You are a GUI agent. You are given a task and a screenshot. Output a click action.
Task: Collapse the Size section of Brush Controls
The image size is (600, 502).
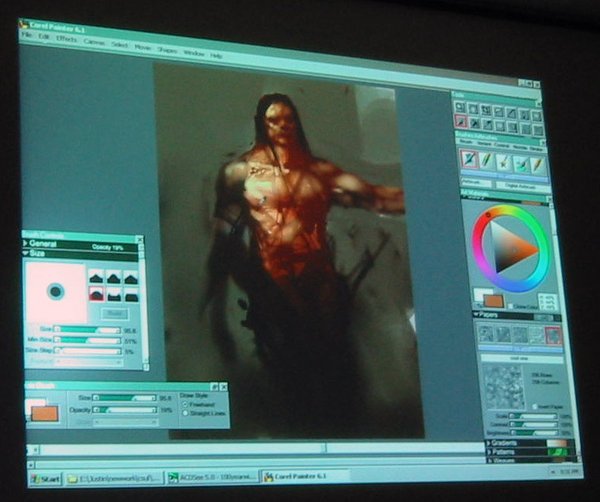point(26,253)
